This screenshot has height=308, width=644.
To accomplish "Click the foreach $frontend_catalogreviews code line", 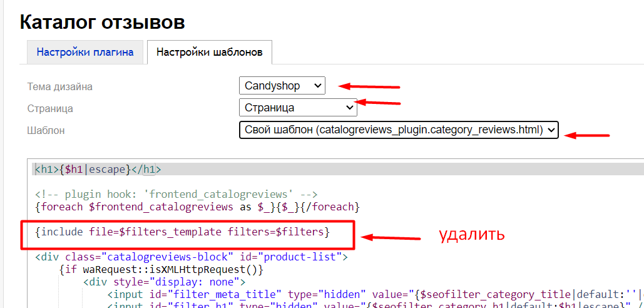I will tap(197, 206).
